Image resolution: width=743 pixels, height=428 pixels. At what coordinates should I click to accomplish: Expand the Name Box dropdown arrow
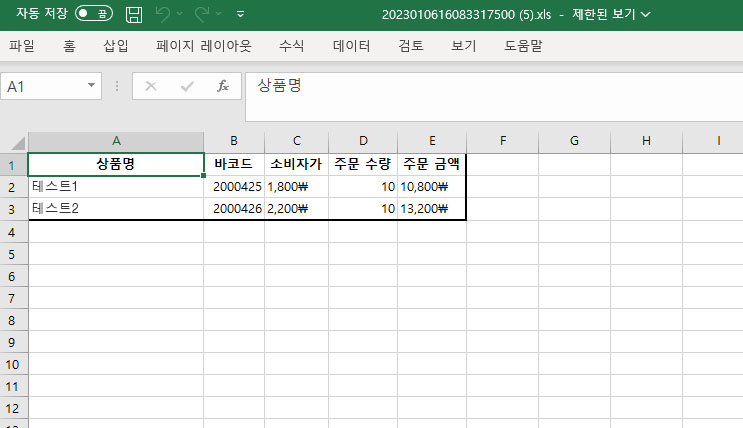click(x=91, y=86)
